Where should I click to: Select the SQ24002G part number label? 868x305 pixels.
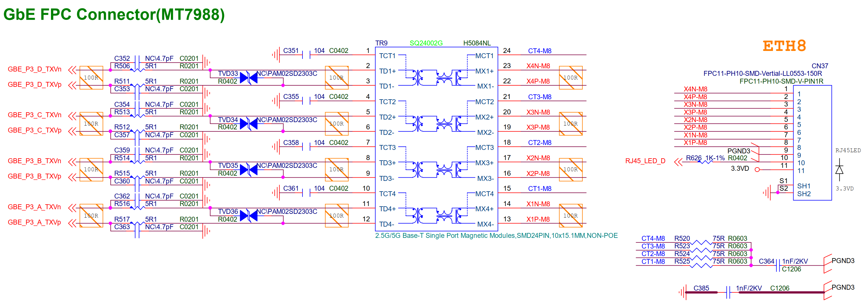click(x=426, y=43)
